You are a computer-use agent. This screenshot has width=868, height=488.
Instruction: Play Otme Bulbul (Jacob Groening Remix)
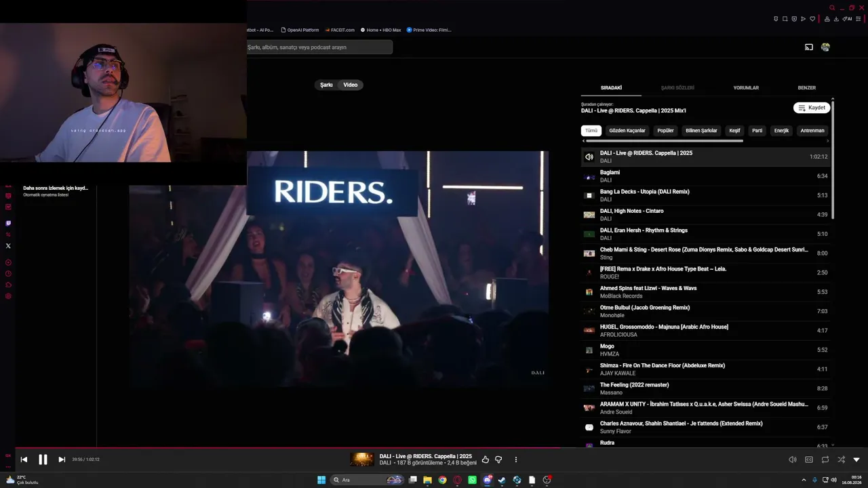[x=706, y=311]
